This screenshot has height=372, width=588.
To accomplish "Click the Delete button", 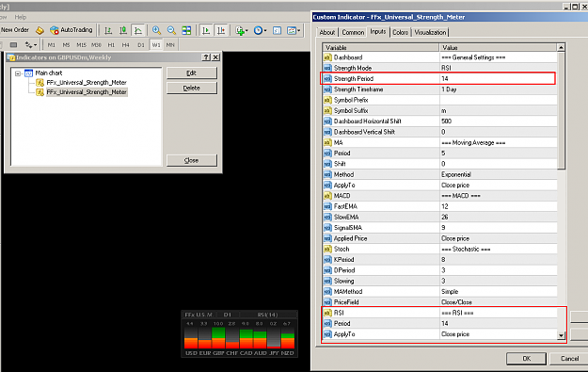I will (192, 88).
